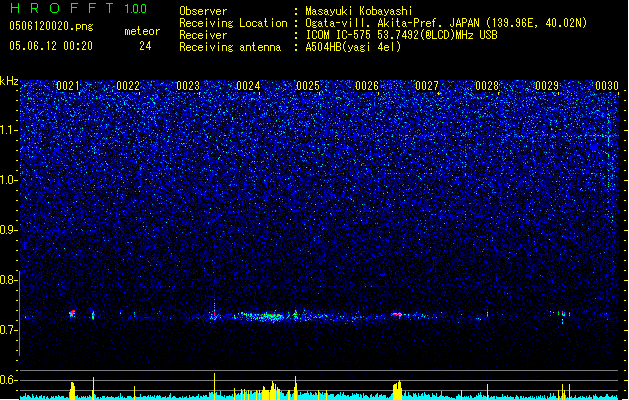The height and width of the screenshot is (400, 629).
Task: Click time marker 0021
Action: pyautogui.click(x=68, y=86)
